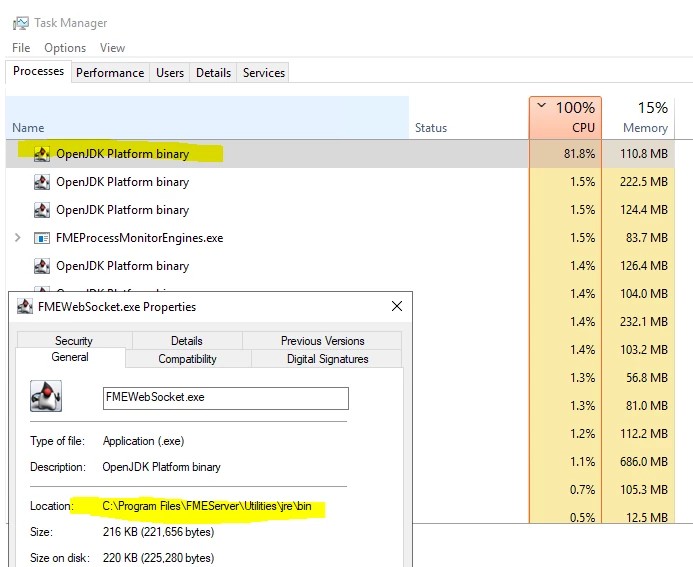Open the File menu

coord(21,48)
